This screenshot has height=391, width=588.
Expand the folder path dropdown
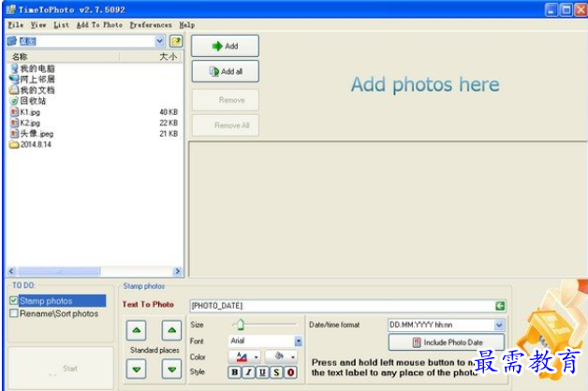pyautogui.click(x=160, y=41)
